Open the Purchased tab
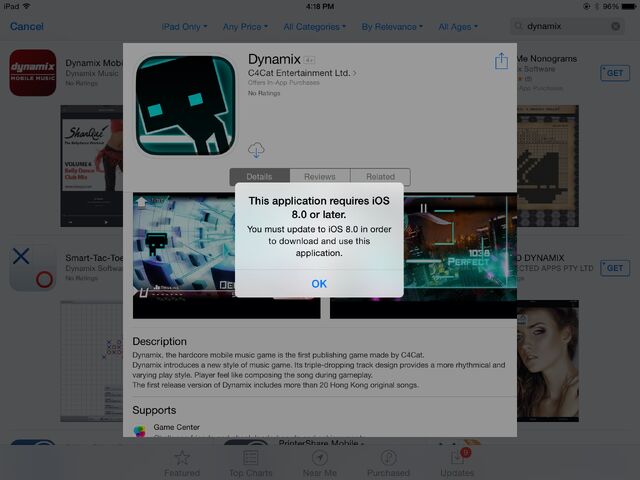The image size is (640, 480). coord(388,464)
